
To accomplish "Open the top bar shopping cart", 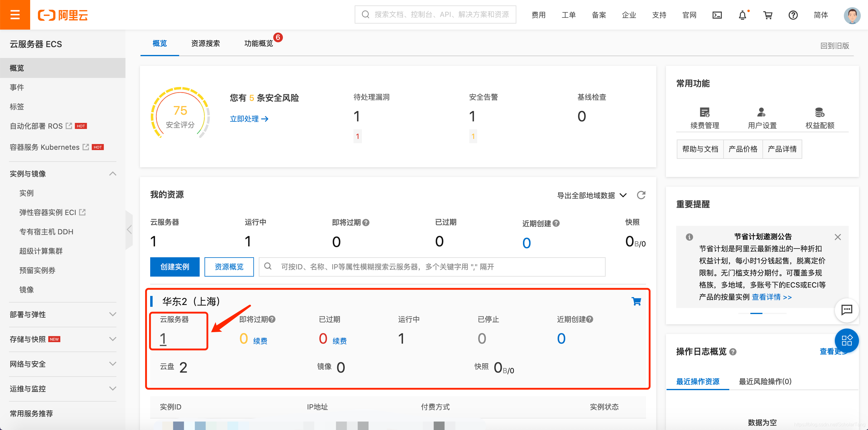I will pyautogui.click(x=768, y=15).
